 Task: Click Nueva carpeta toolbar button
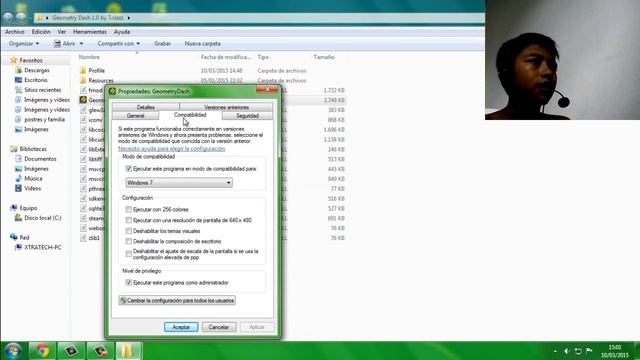point(202,43)
